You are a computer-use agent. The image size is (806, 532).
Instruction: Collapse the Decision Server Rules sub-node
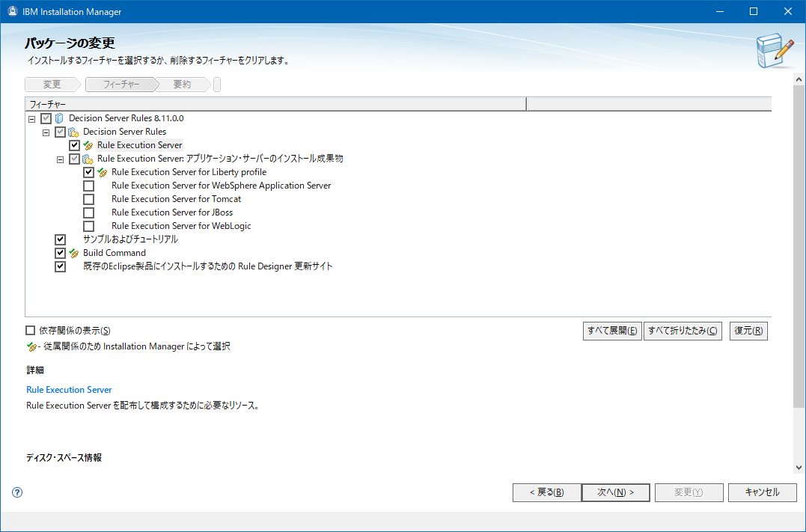(46, 132)
